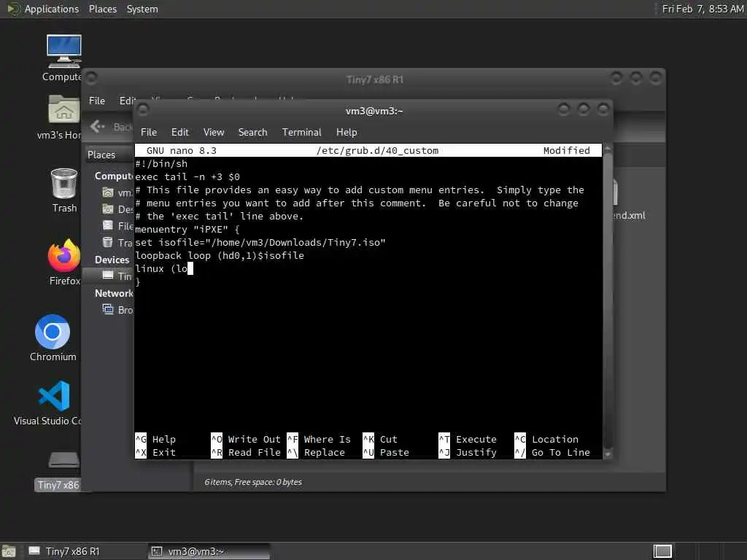Screen dimensions: 747x560
Task: Click the Places header dropdown in sidebar
Action: [109, 155]
